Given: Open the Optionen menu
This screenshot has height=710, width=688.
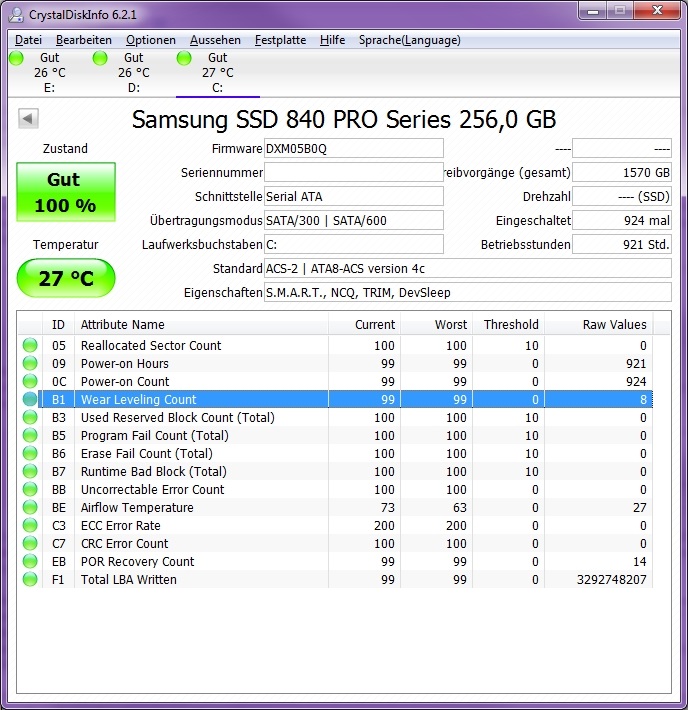Looking at the screenshot, I should pos(150,40).
